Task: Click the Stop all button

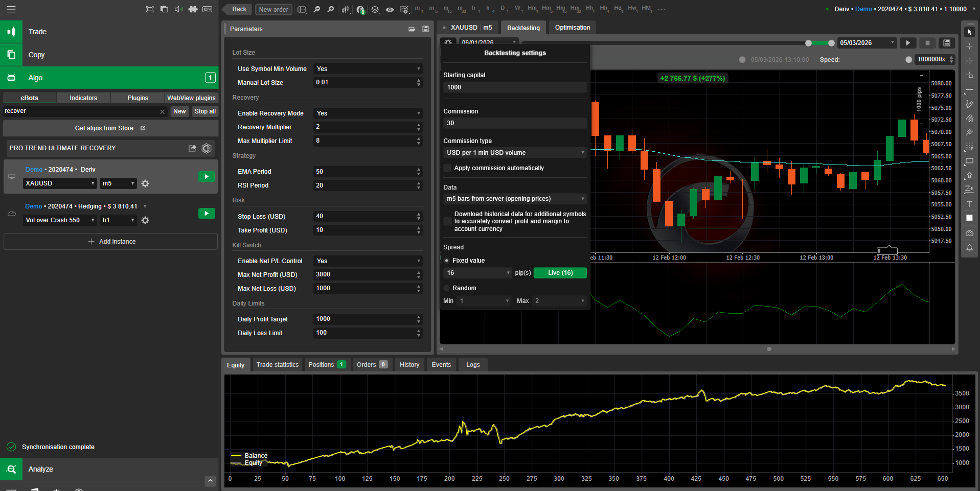Action: (x=205, y=111)
